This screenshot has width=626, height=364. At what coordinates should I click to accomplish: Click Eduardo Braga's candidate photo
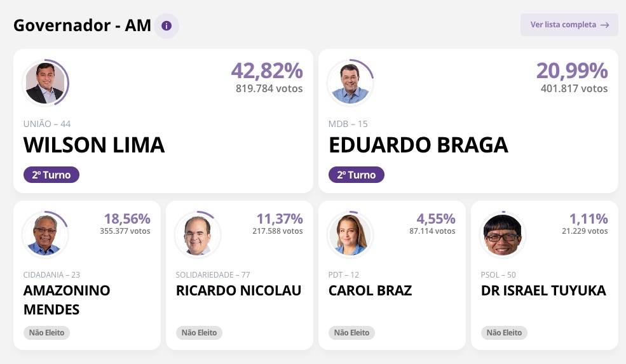pos(350,83)
